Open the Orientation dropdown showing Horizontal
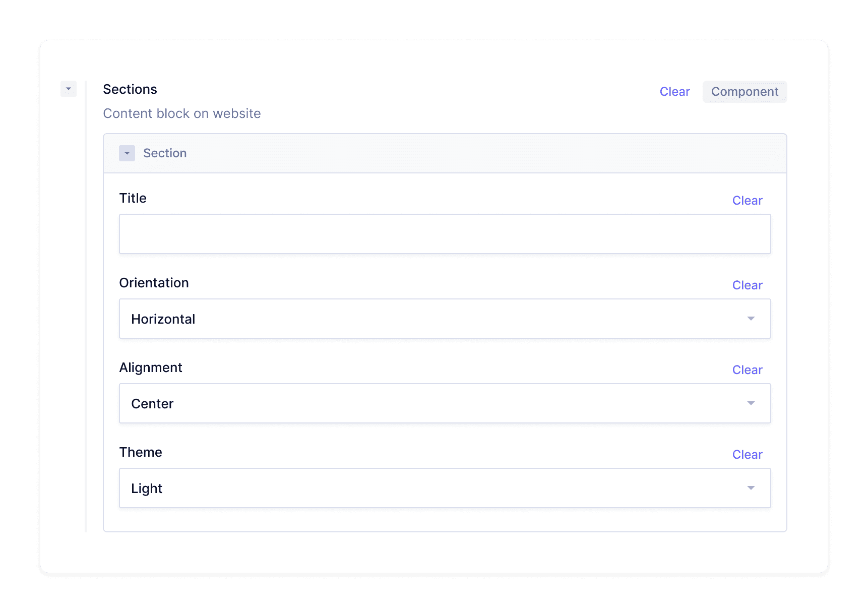The height and width of the screenshot is (613, 868). [433, 319]
